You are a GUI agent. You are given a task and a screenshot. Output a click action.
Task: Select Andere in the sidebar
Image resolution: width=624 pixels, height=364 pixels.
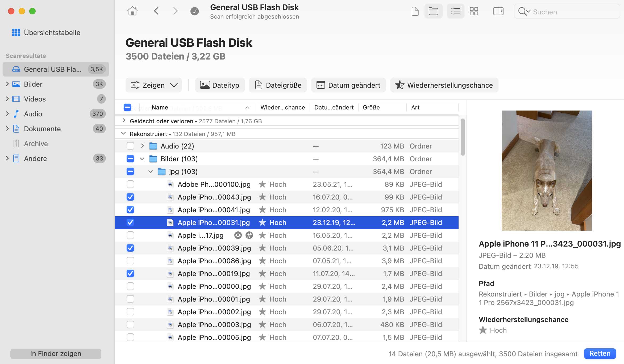tap(36, 158)
